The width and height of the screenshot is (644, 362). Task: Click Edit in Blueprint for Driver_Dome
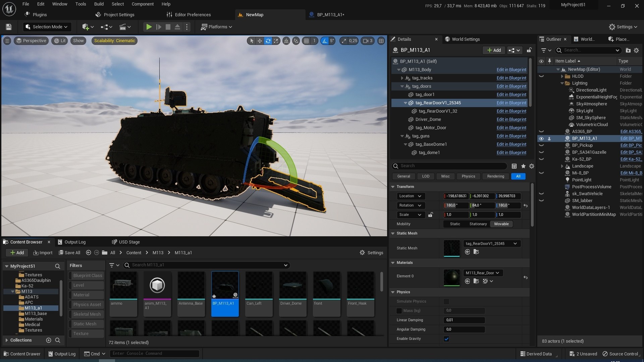tap(511, 119)
